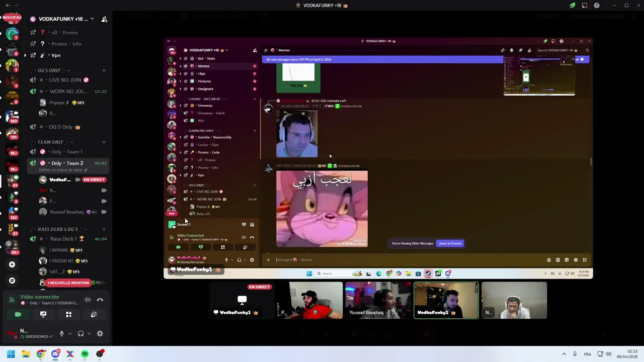Open the server folder with 2K+ badge
Screen dimensions: 644x362
pyautogui.click(x=12, y=246)
